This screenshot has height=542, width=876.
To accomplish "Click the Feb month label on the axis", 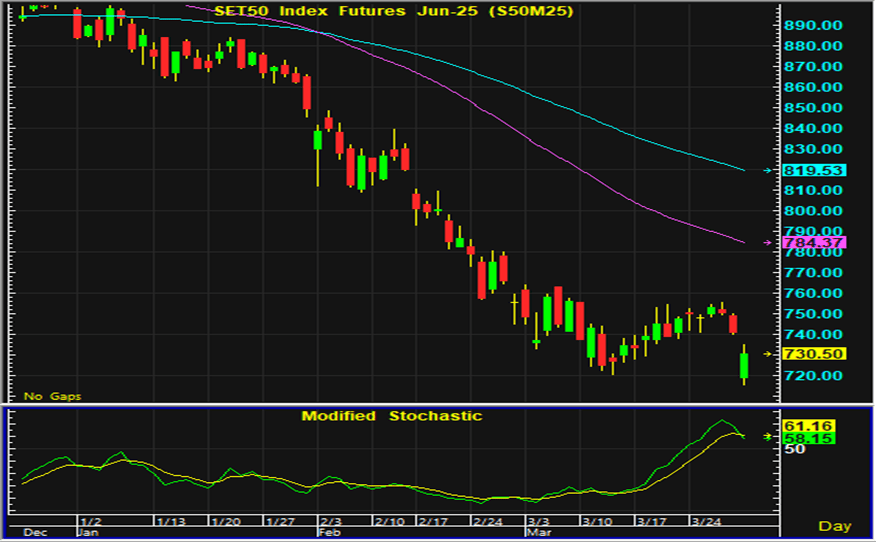I will (x=329, y=534).
